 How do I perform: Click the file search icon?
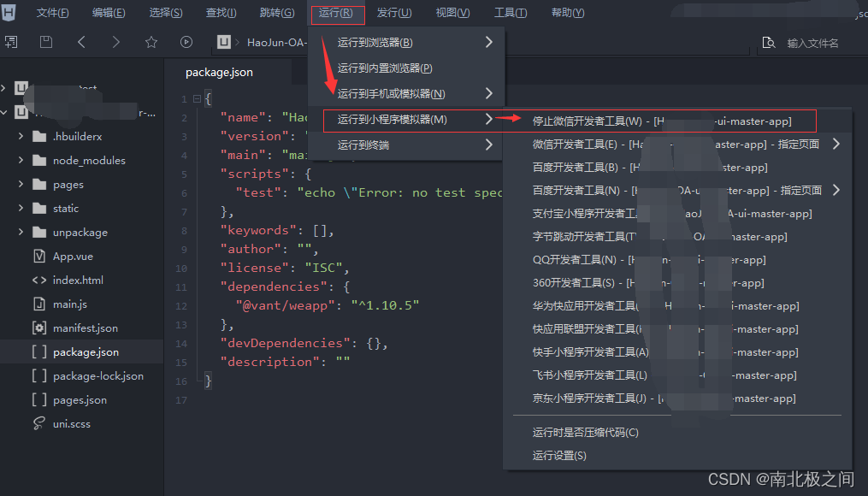[768, 43]
